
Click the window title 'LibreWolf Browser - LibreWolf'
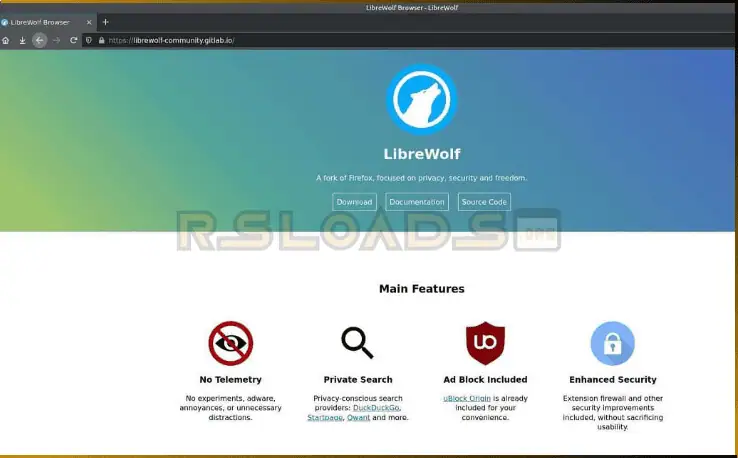click(412, 8)
